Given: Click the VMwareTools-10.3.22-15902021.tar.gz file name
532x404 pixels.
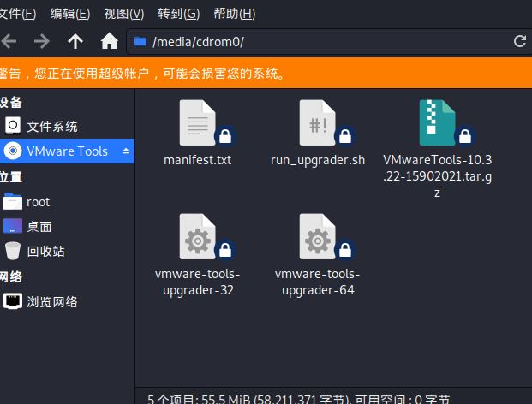Looking at the screenshot, I should [438, 176].
